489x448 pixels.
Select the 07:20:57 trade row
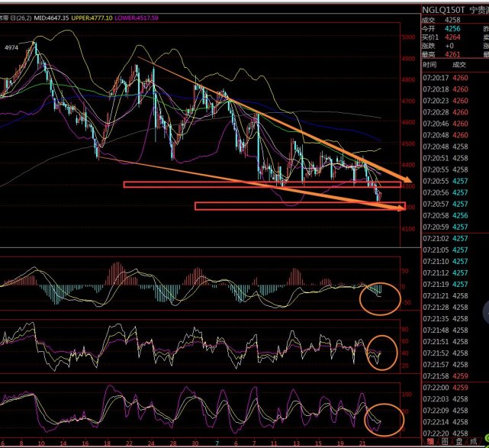(x=446, y=204)
